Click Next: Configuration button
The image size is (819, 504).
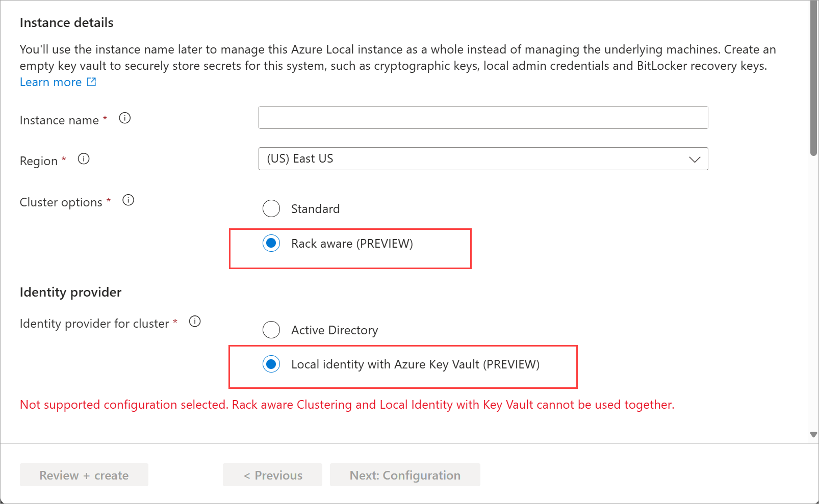(405, 475)
